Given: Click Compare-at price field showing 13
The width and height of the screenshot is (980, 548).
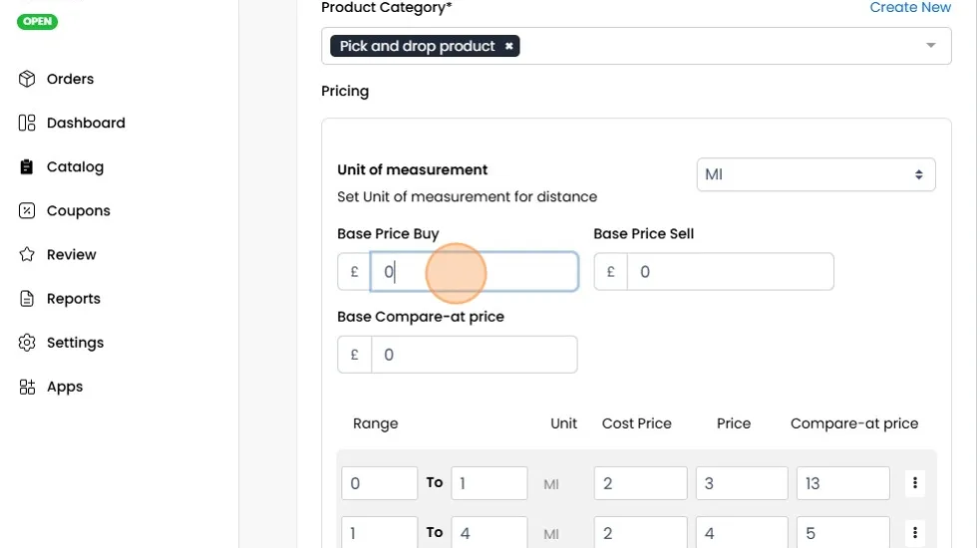Looking at the screenshot, I should pos(843,483).
